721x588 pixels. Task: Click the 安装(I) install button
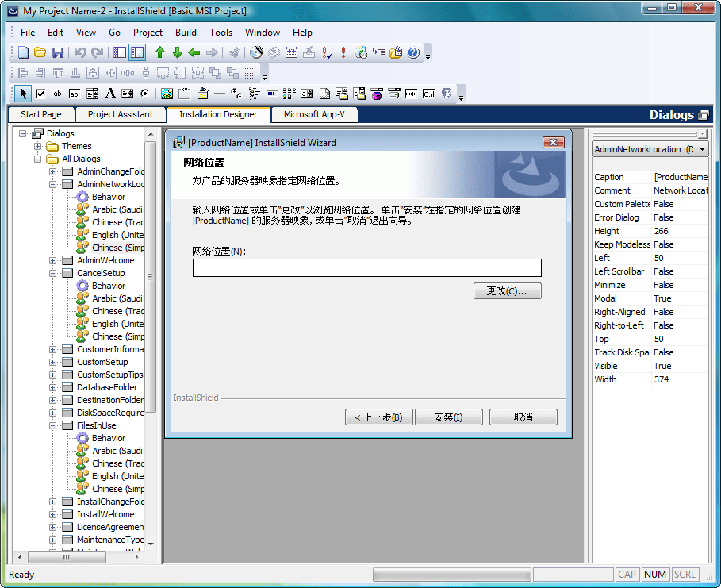448,417
